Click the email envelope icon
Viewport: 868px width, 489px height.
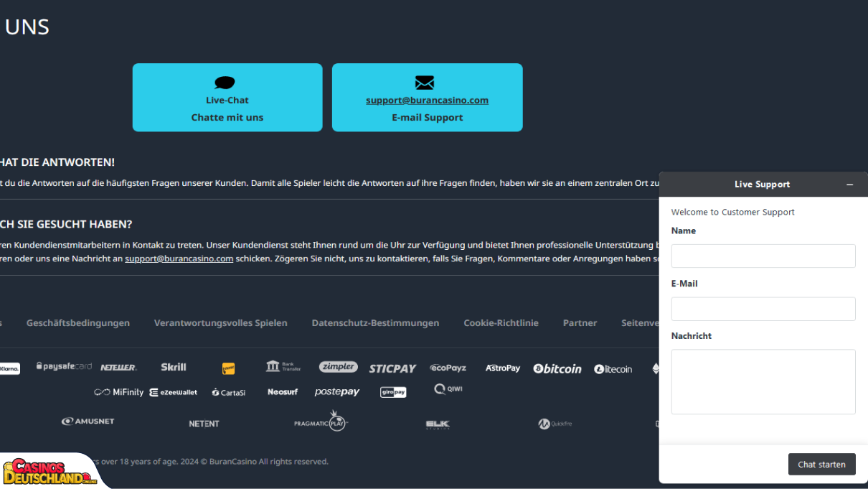(x=425, y=83)
